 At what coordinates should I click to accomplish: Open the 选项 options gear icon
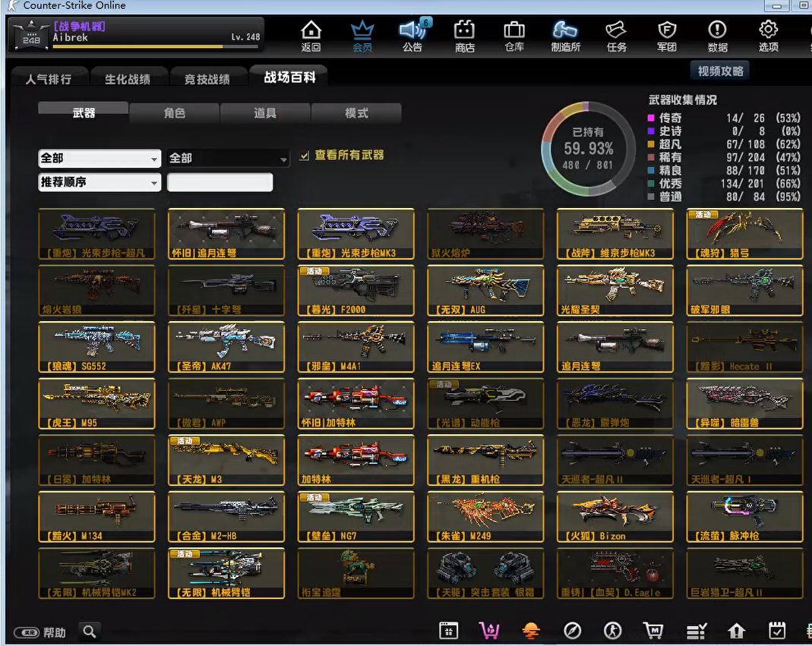pos(768,36)
